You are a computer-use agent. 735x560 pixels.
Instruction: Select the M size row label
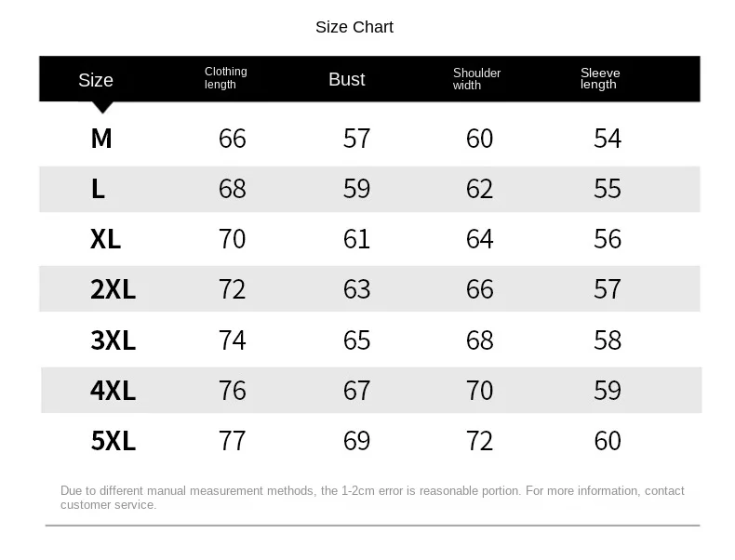[x=101, y=139]
